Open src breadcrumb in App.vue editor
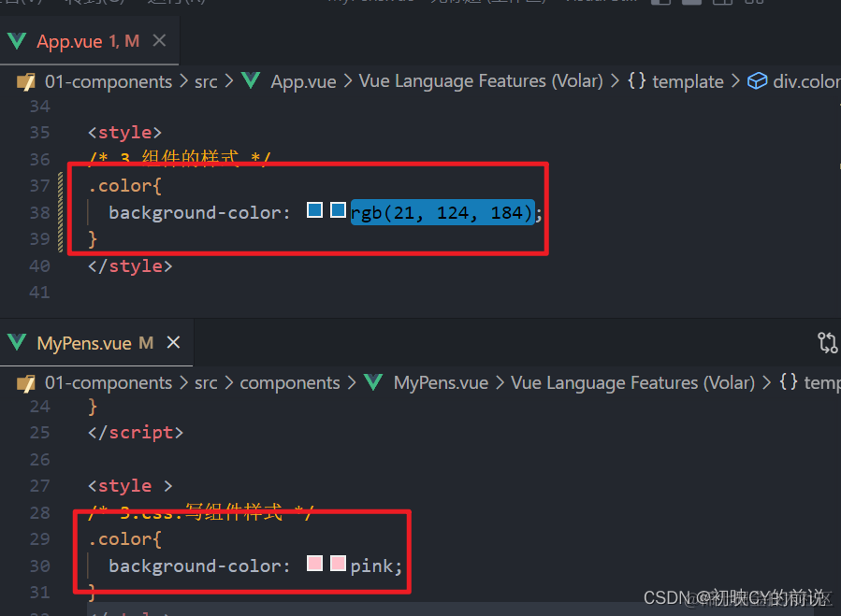 pos(206,82)
